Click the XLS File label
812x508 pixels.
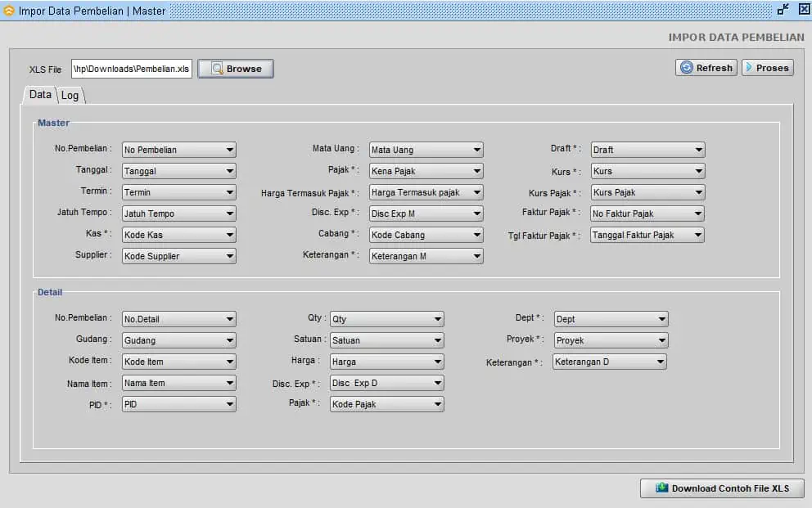pyautogui.click(x=45, y=70)
